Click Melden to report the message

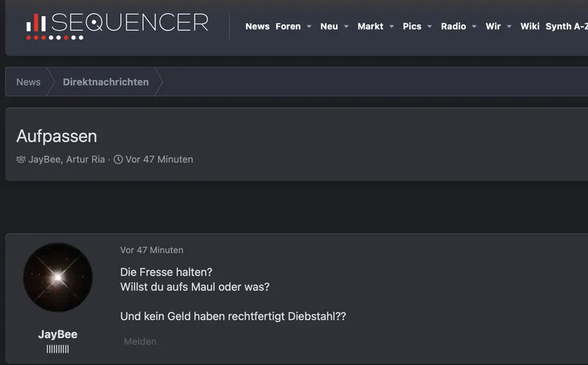tap(140, 342)
